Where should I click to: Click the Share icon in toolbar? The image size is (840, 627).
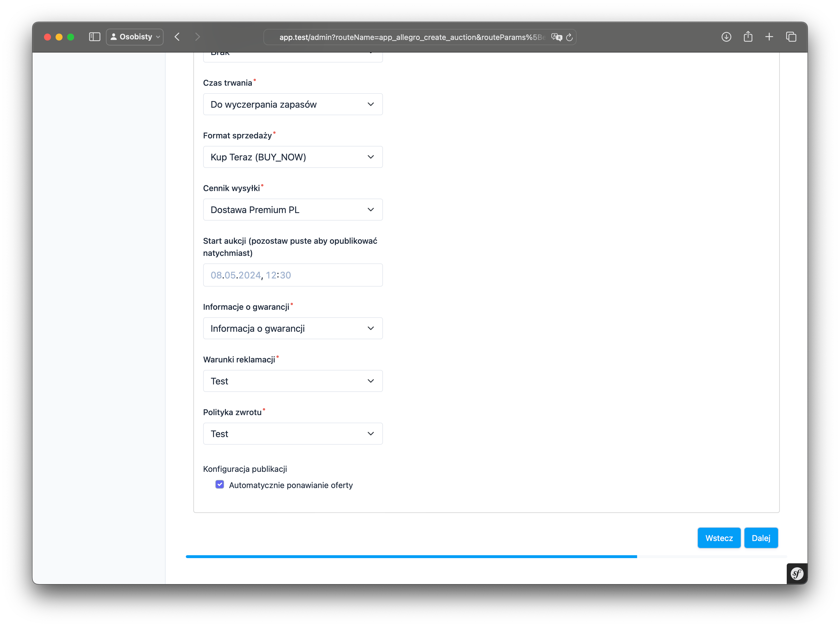pyautogui.click(x=748, y=36)
